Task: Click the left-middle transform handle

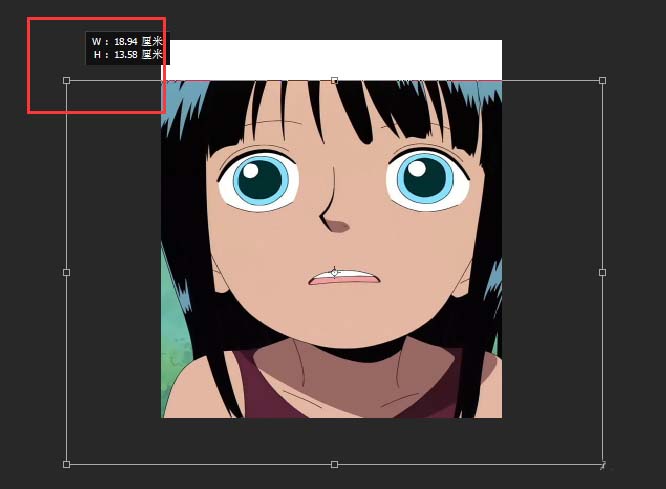Action: click(x=67, y=272)
